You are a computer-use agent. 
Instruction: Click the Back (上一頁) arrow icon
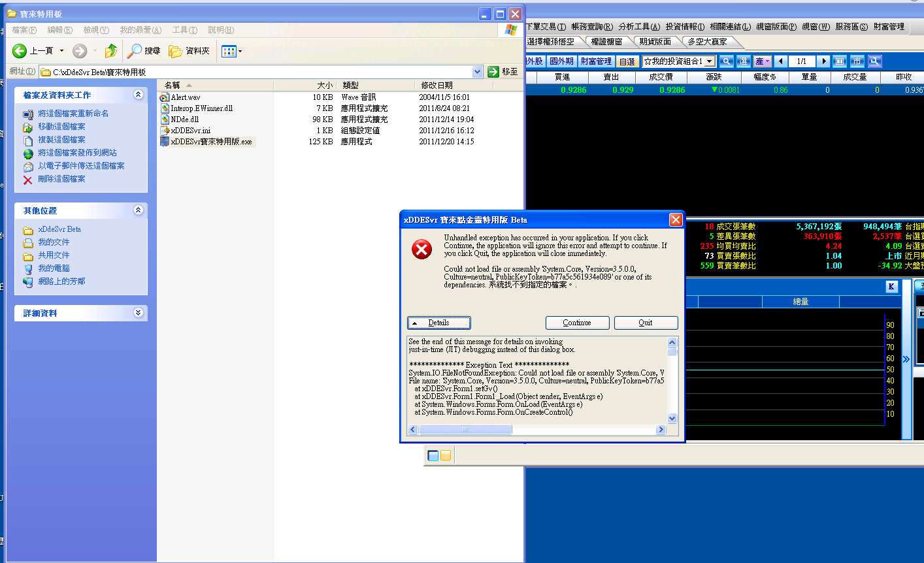point(20,50)
